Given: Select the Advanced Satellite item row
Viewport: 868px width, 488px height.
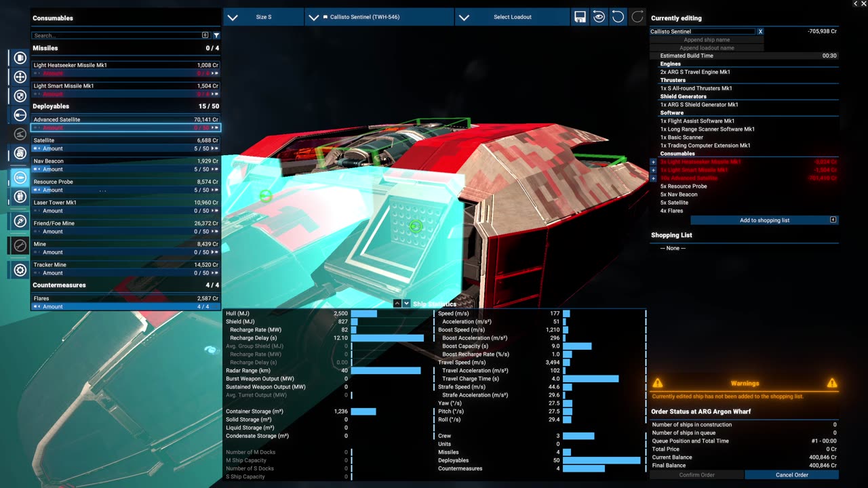Looking at the screenshot, I should pyautogui.click(x=125, y=119).
